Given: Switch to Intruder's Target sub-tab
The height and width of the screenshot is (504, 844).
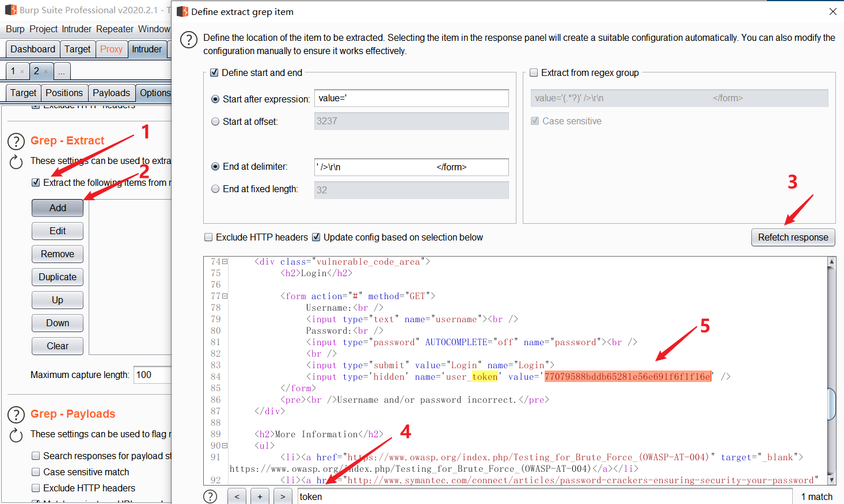Looking at the screenshot, I should click(x=23, y=93).
